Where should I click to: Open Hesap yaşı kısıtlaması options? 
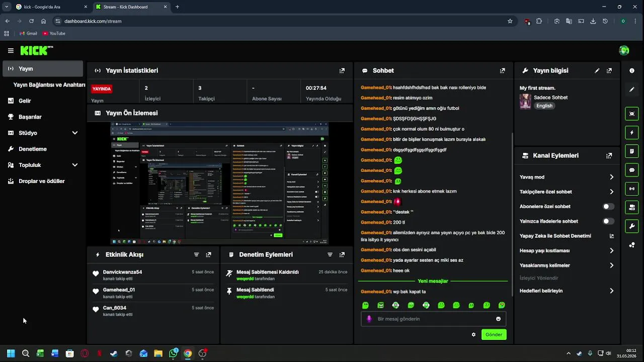(567, 250)
